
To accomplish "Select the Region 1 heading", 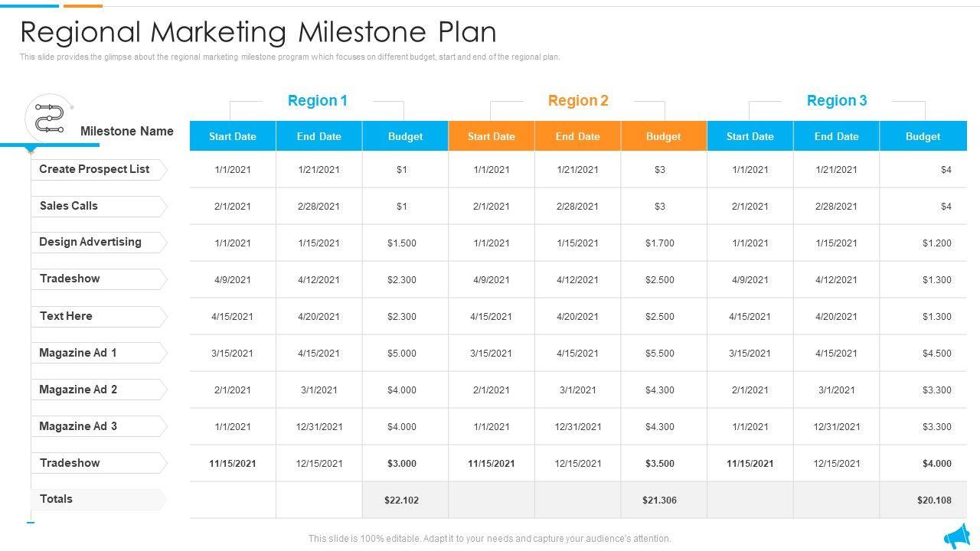I will (x=318, y=100).
